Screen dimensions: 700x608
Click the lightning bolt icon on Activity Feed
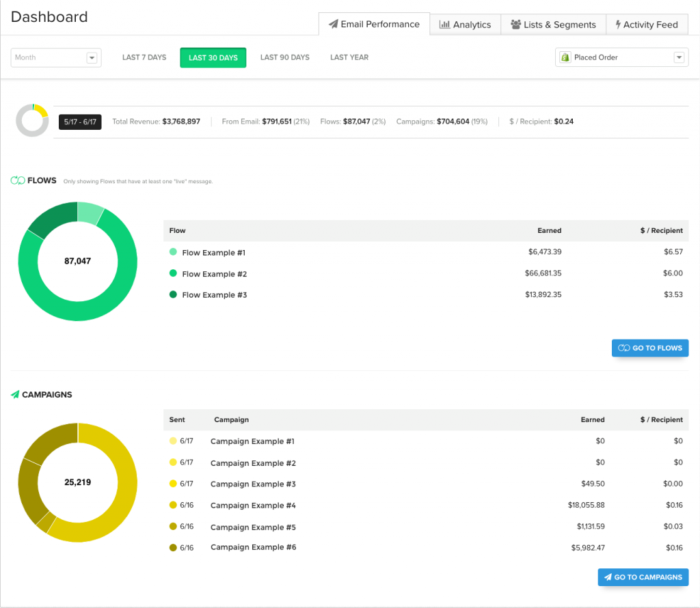click(x=618, y=25)
